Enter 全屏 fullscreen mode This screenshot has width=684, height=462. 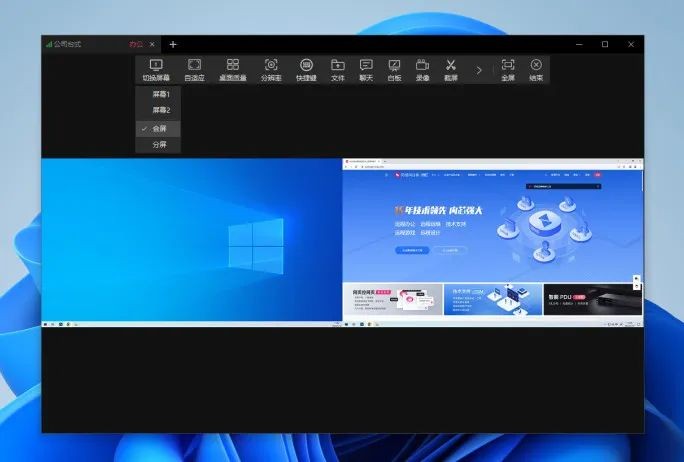pyautogui.click(x=508, y=70)
